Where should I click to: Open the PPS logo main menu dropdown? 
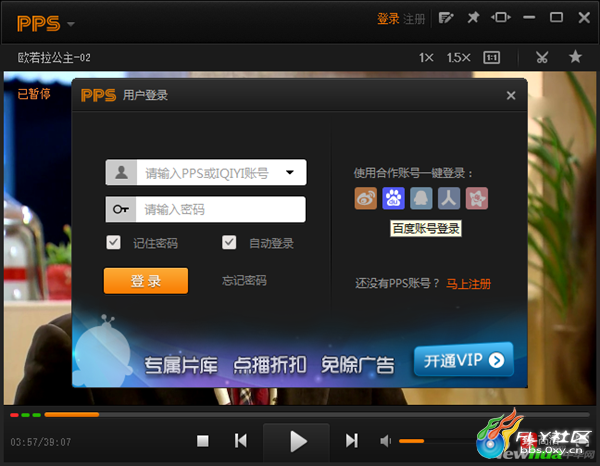click(46, 23)
